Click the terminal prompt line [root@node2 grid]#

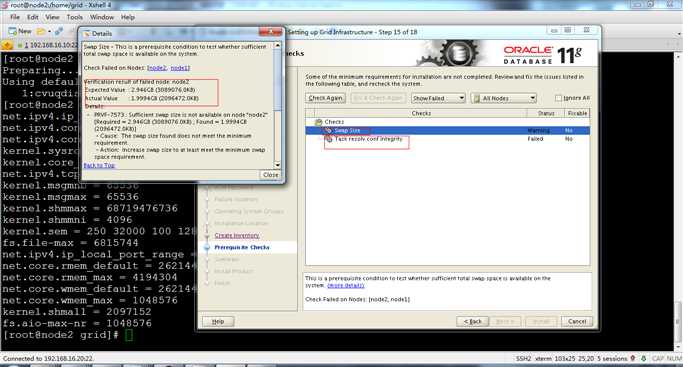click(61, 335)
